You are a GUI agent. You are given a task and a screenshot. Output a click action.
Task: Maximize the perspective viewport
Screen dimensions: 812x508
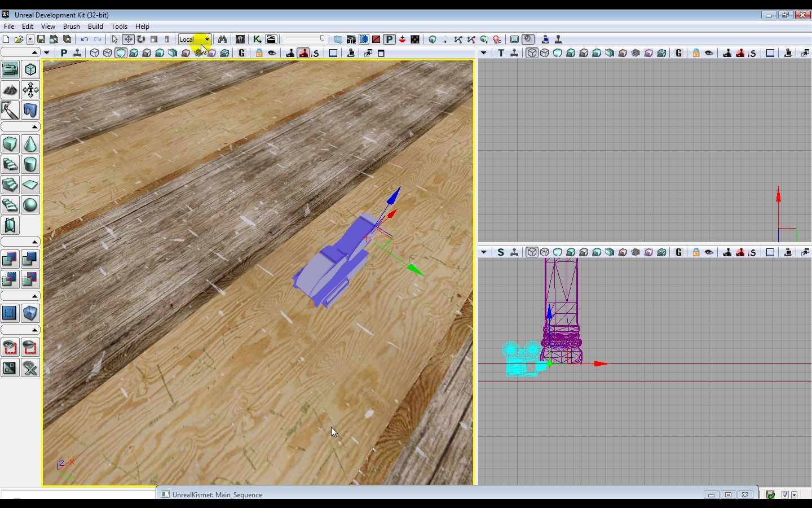pos(381,53)
